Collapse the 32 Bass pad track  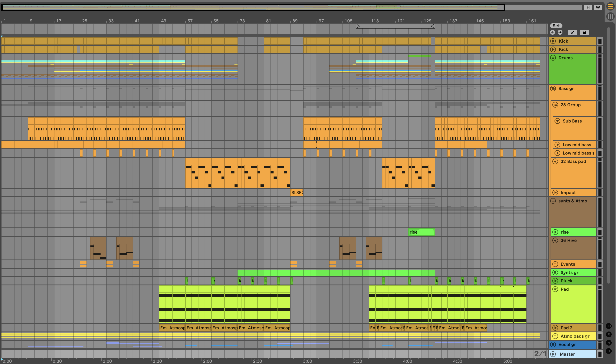pyautogui.click(x=555, y=161)
